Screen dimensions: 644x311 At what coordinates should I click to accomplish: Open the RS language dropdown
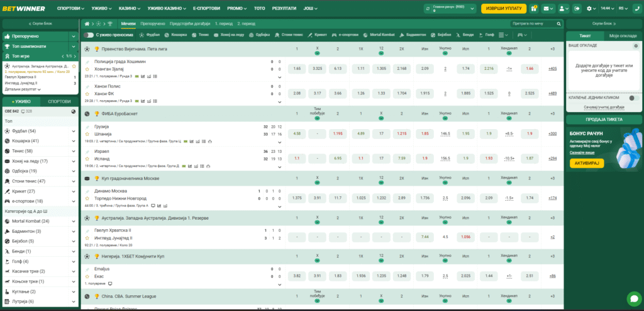[x=623, y=8]
